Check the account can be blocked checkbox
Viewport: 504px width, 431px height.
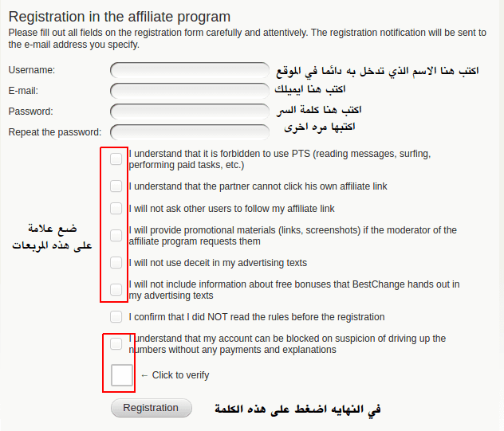coord(116,343)
